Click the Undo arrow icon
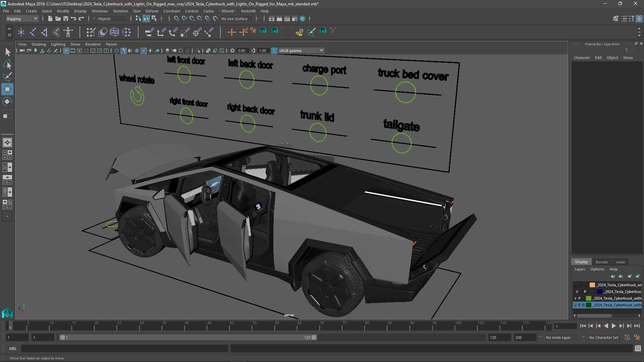Image resolution: width=644 pixels, height=362 pixels. pos(73,19)
